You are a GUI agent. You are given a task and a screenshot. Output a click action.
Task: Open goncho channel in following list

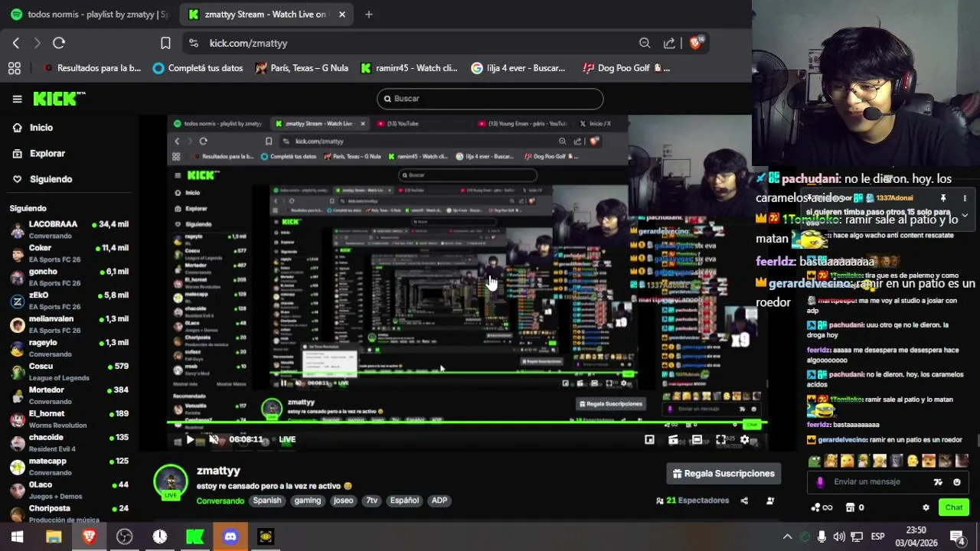point(69,278)
